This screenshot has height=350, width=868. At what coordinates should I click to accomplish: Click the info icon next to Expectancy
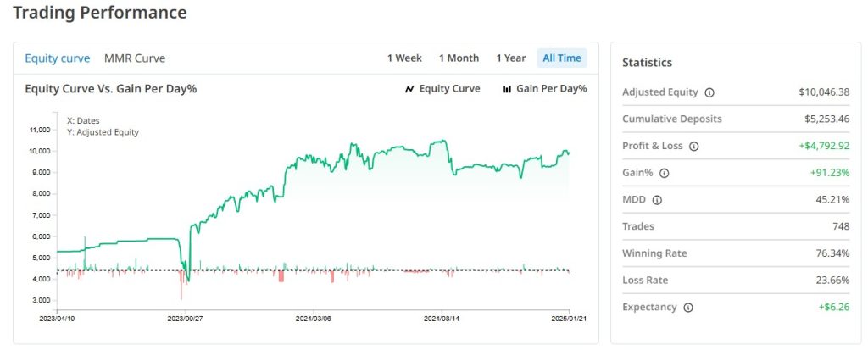pyautogui.click(x=687, y=308)
